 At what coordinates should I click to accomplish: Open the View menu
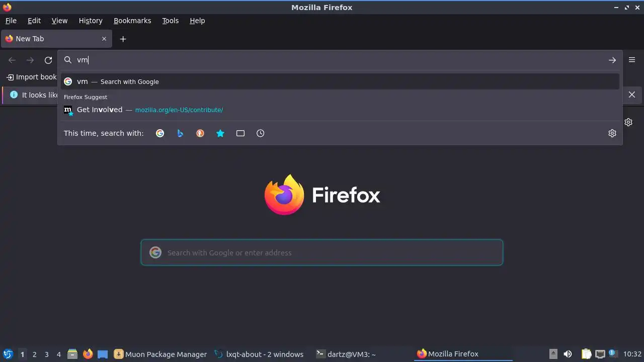point(59,21)
